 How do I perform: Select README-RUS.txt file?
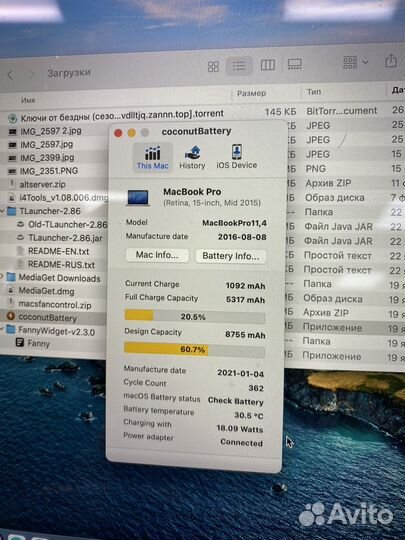coord(61,265)
